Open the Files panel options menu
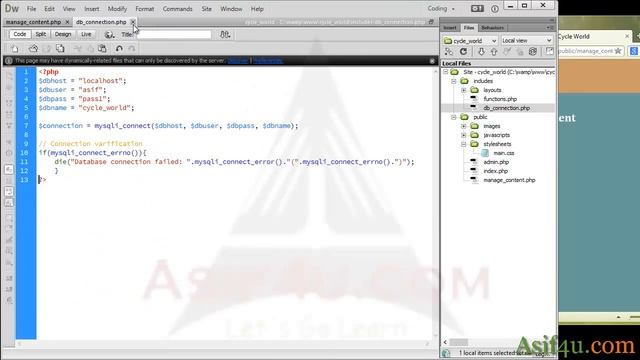 coord(549,28)
